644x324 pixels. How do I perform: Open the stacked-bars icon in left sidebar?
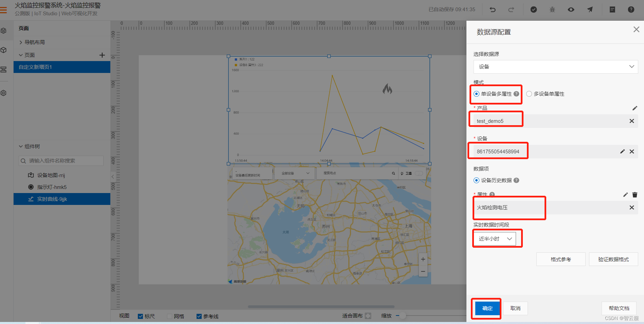point(3,70)
